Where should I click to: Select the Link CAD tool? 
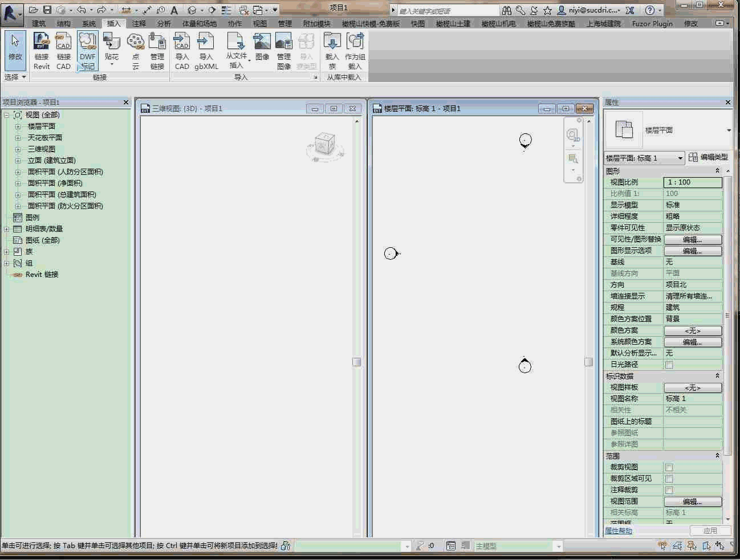pos(63,51)
